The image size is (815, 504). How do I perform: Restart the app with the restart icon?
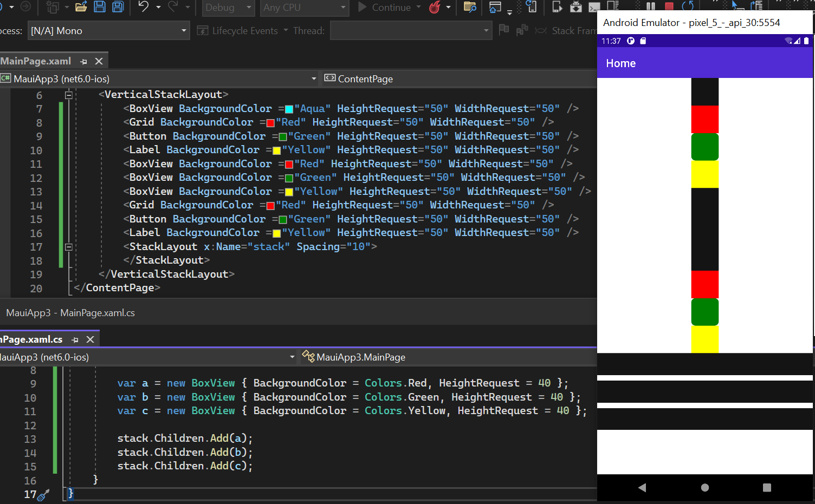coord(688,6)
